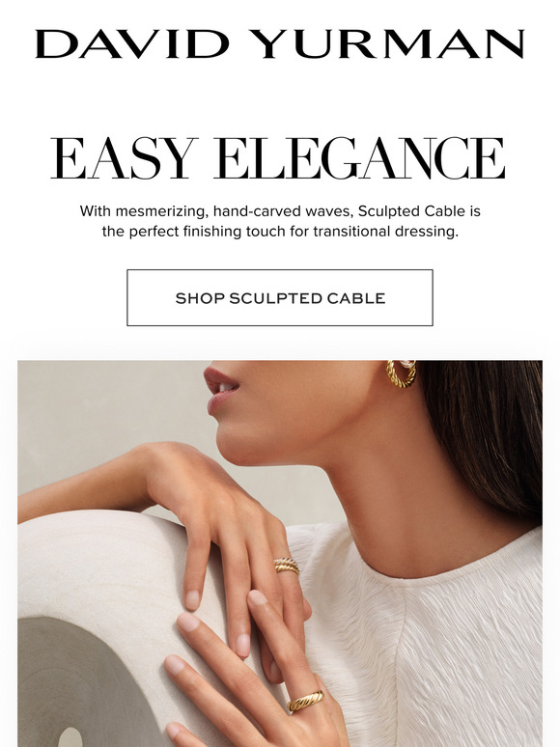Click the word DAVID in the logo
Screen dimensions: 560x747
[133, 43]
